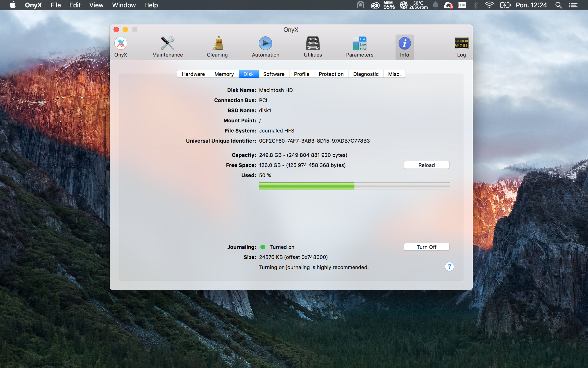This screenshot has height=368, width=588.
Task: Click the Universal Unique Identifier value
Action: pyautogui.click(x=314, y=141)
